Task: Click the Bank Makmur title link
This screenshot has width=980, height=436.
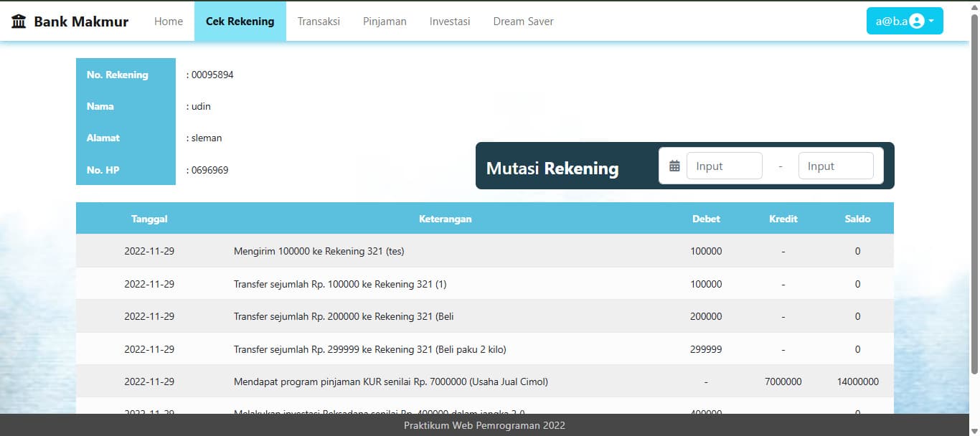Action: (x=79, y=21)
